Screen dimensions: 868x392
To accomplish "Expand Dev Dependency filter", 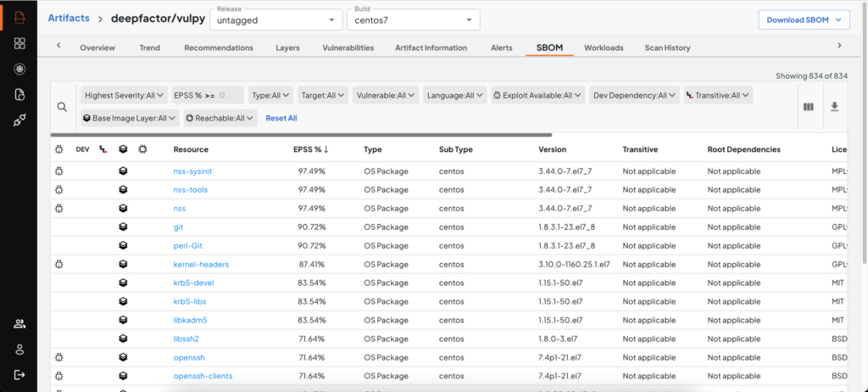I will pos(634,95).
